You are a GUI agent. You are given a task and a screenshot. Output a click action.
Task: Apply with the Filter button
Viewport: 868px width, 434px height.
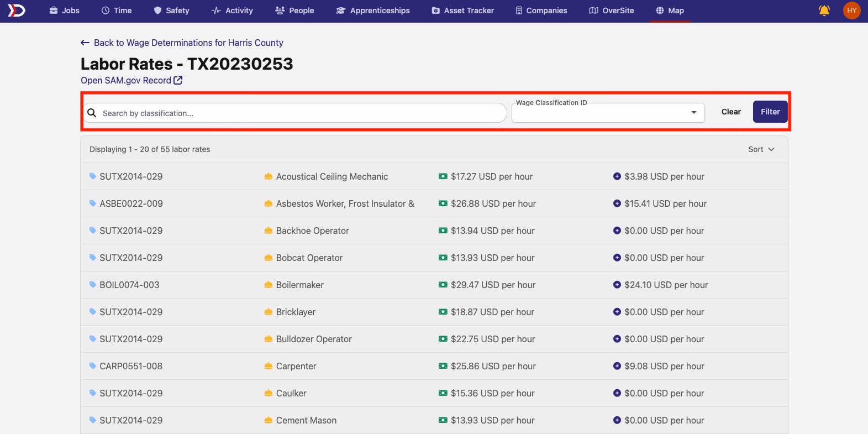[770, 112]
